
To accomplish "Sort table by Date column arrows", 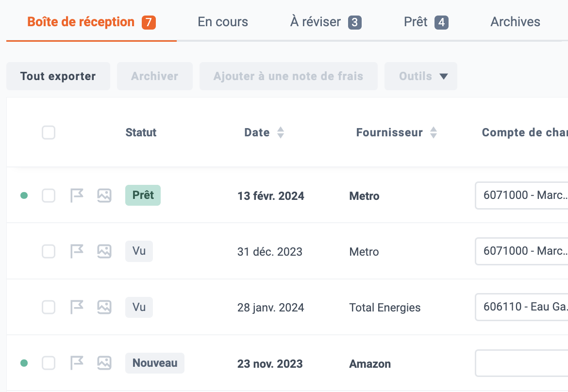I will (x=281, y=132).
